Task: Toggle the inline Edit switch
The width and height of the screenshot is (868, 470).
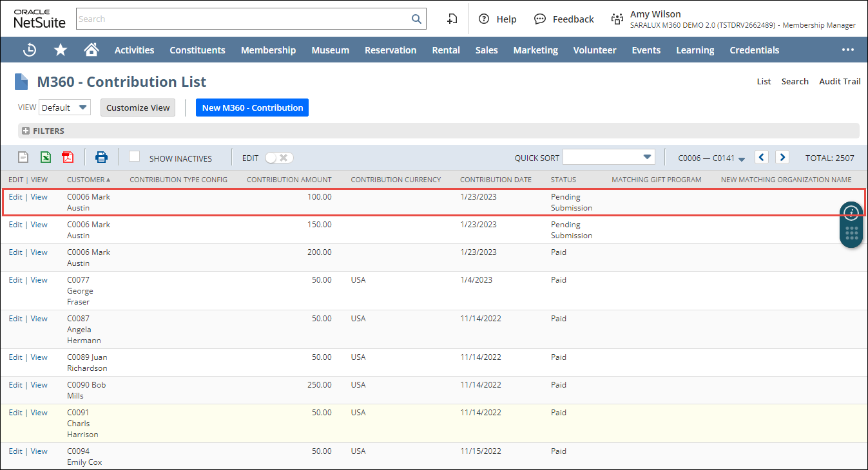Action: click(279, 158)
